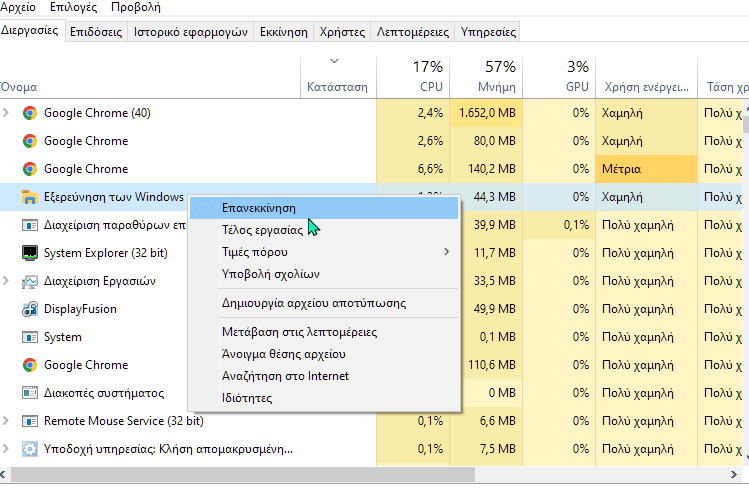The image size is (749, 495).
Task: Click the Διαχείριση παραθύρων process icon
Action: point(30,225)
